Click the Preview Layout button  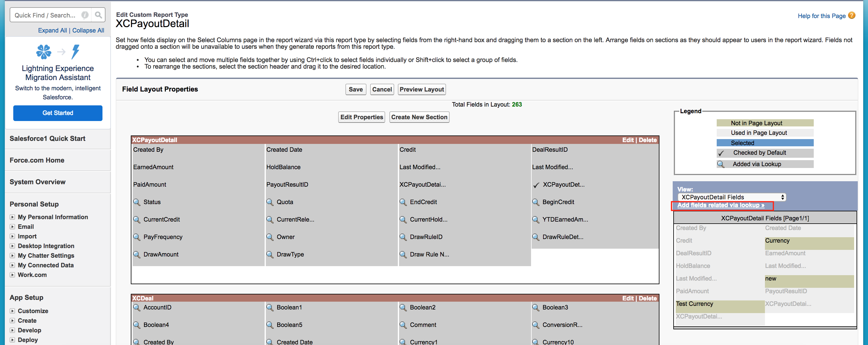[422, 89]
